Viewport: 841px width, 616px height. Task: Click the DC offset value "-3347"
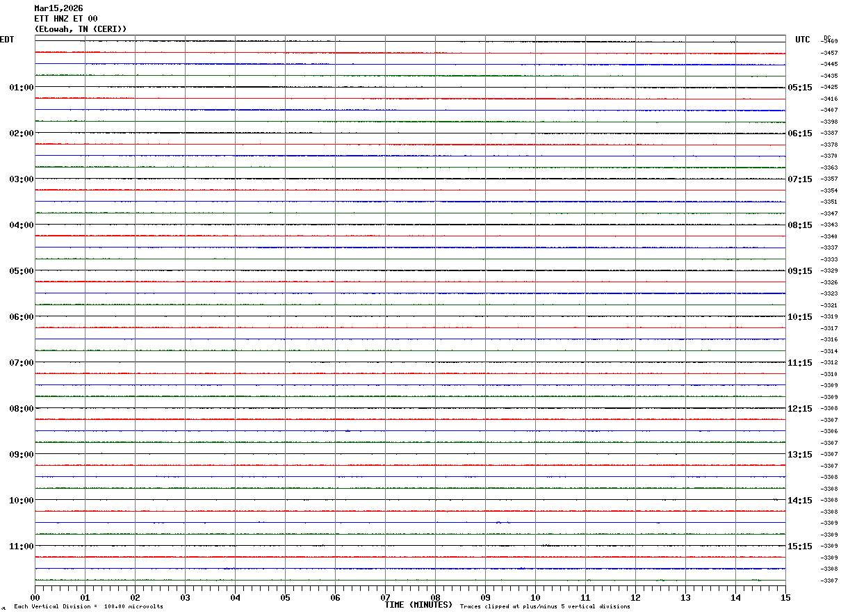(x=828, y=213)
